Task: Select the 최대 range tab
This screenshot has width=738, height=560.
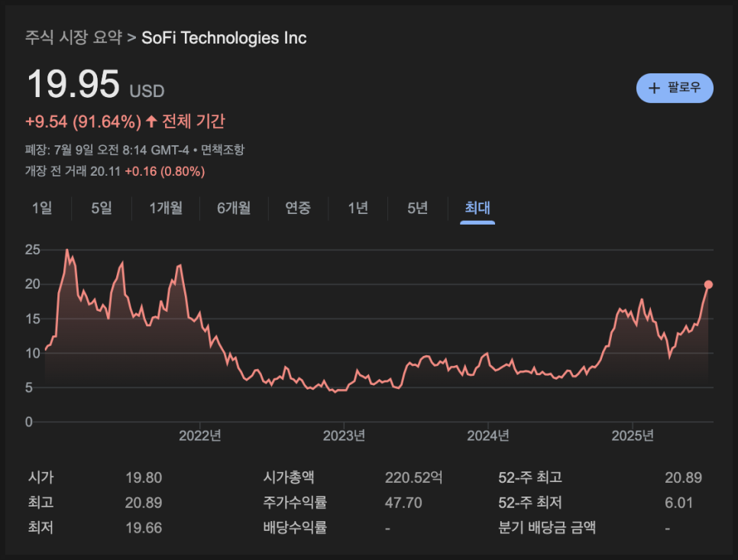Action: point(477,208)
